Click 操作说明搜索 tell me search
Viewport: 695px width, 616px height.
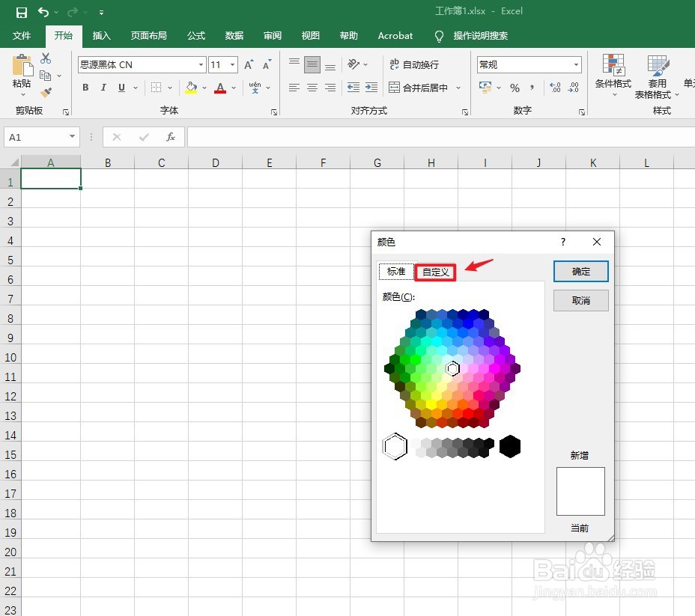(481, 36)
